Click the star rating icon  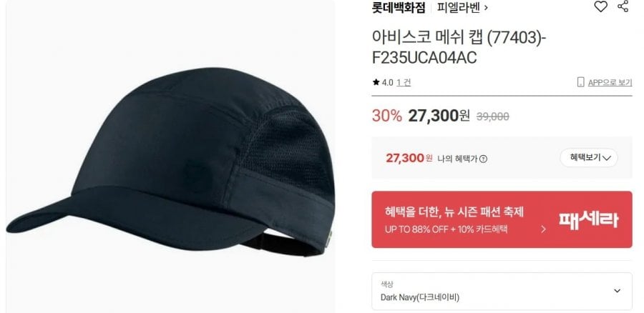click(x=376, y=82)
